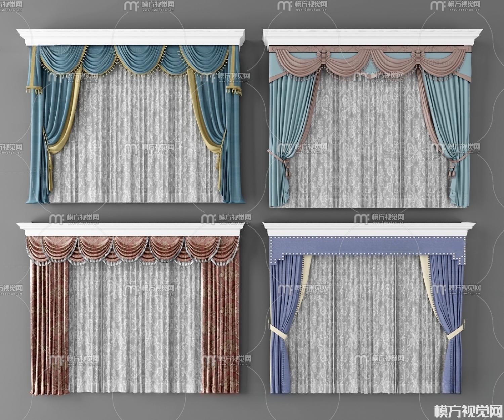Click the white lace sheer behind the teal drapes
The width and height of the screenshot is (504, 420).
[134, 141]
